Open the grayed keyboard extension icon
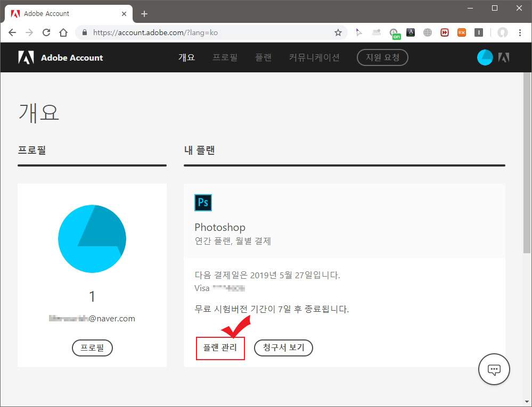 (377, 32)
